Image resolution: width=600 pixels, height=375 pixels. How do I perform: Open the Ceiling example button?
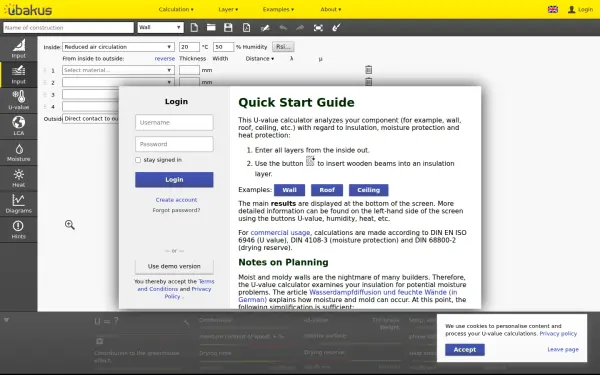368,190
